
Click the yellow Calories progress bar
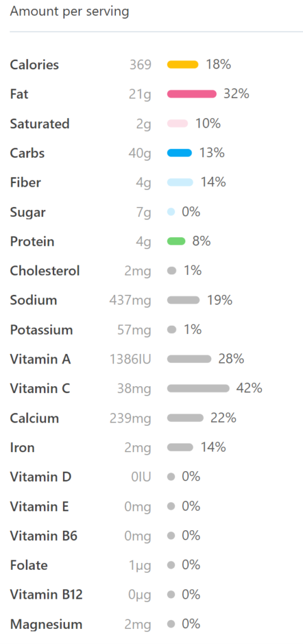point(183,65)
